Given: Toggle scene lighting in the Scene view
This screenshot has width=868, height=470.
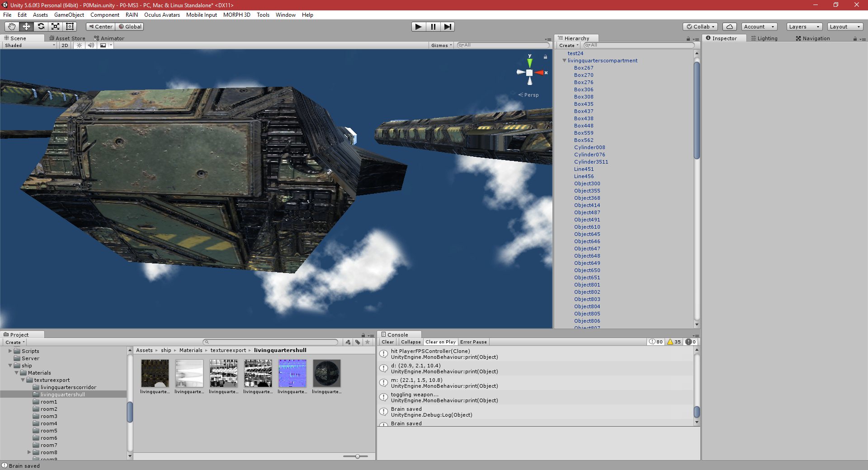Looking at the screenshot, I should click(x=80, y=45).
